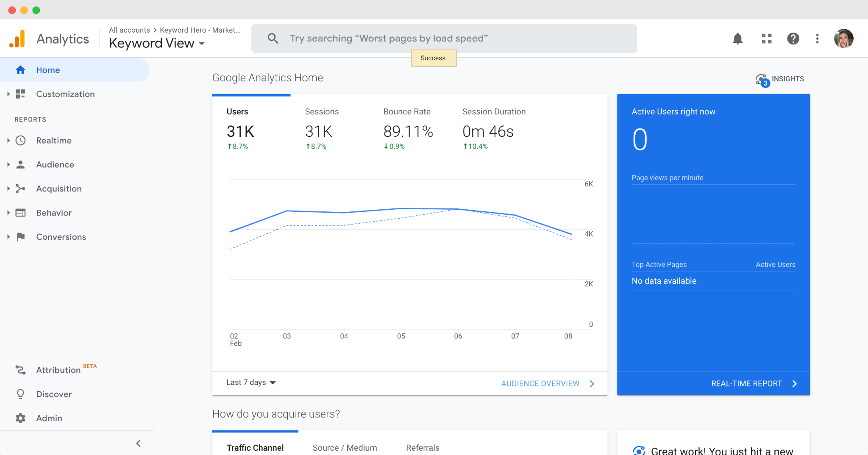Image resolution: width=868 pixels, height=455 pixels.
Task: Open the Last 7 days date dropdown
Action: [250, 382]
